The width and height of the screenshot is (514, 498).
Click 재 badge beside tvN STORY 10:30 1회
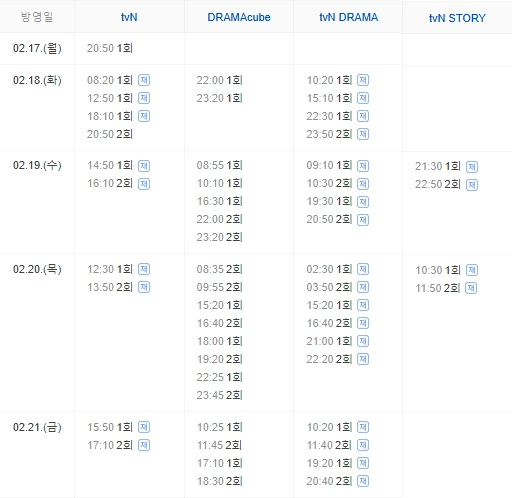click(472, 270)
